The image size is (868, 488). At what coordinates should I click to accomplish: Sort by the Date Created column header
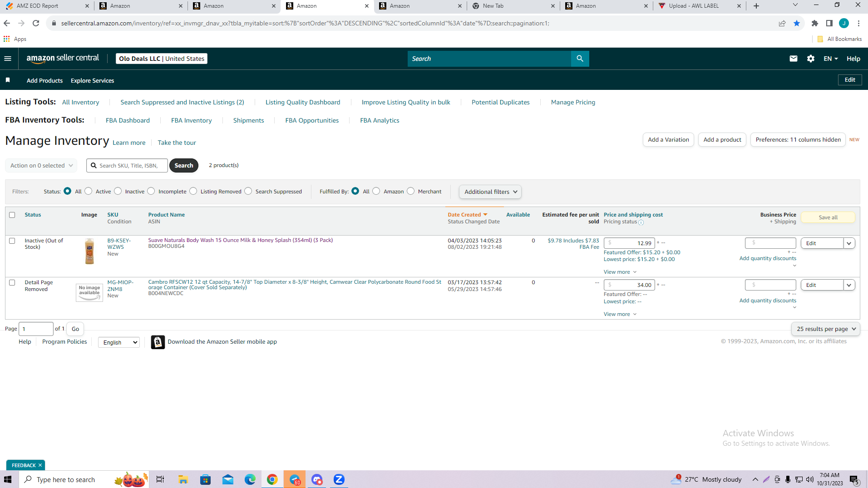coord(464,215)
